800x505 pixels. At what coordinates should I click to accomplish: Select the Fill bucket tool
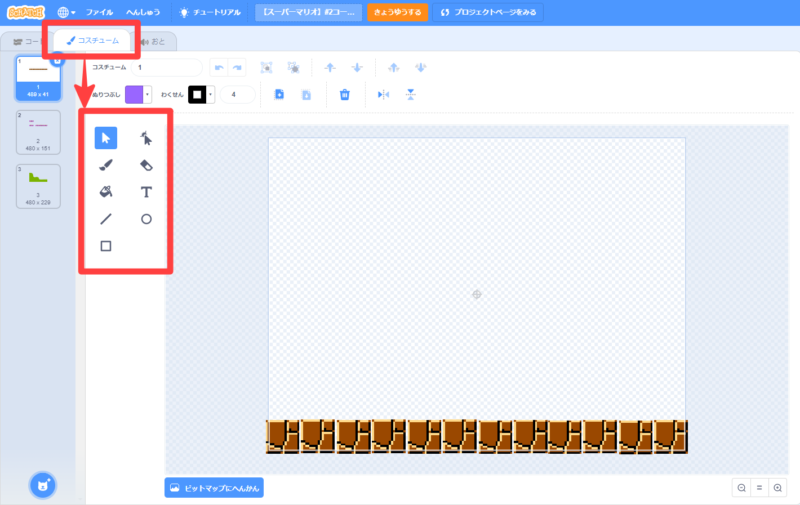[x=106, y=192]
